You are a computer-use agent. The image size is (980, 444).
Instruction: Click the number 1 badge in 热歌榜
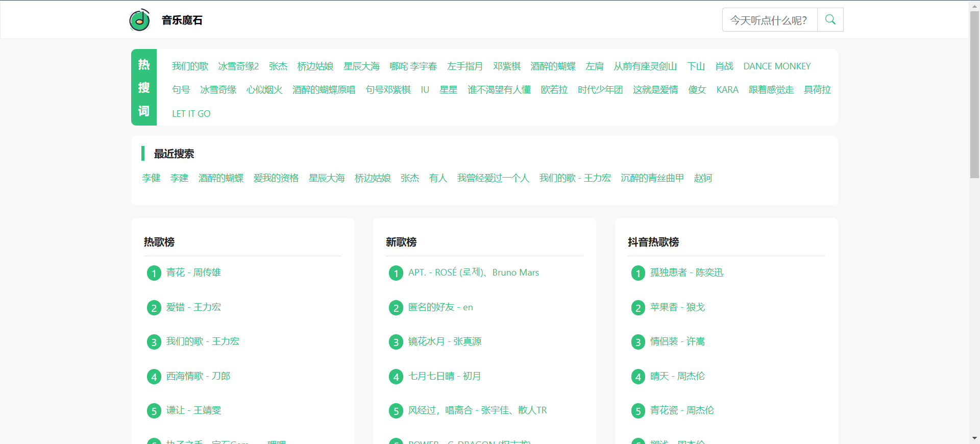point(154,273)
